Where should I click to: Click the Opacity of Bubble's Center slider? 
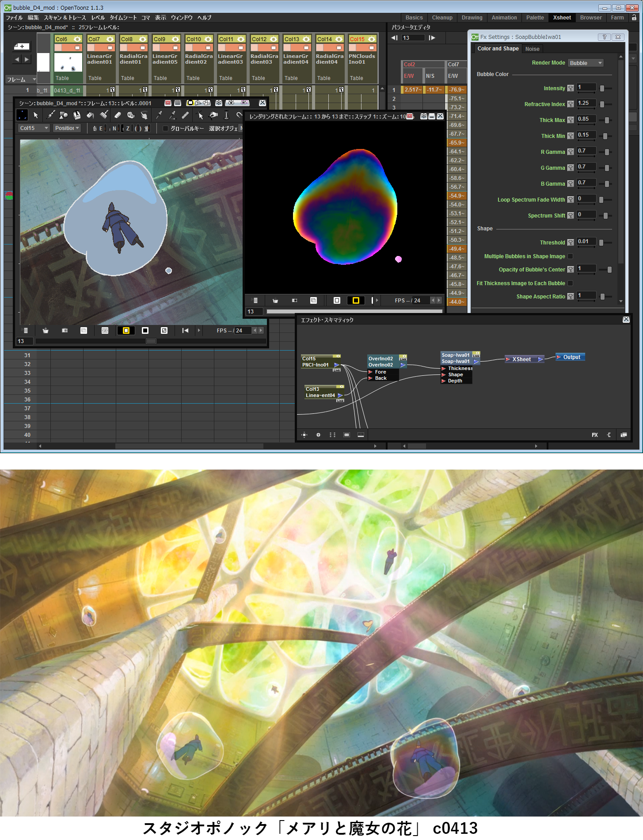click(x=609, y=270)
